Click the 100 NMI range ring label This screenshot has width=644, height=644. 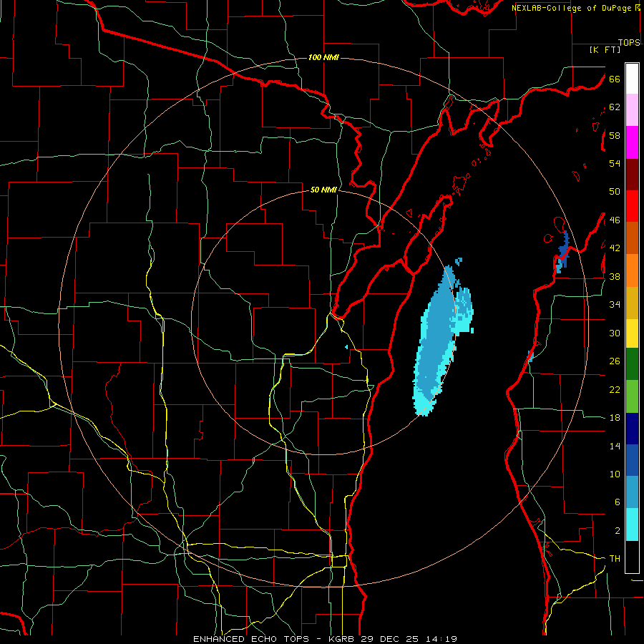[323, 57]
